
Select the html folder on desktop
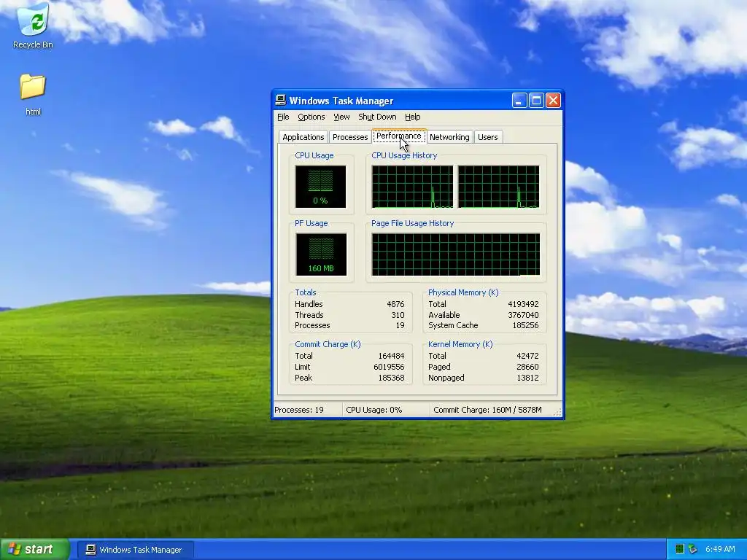(33, 95)
